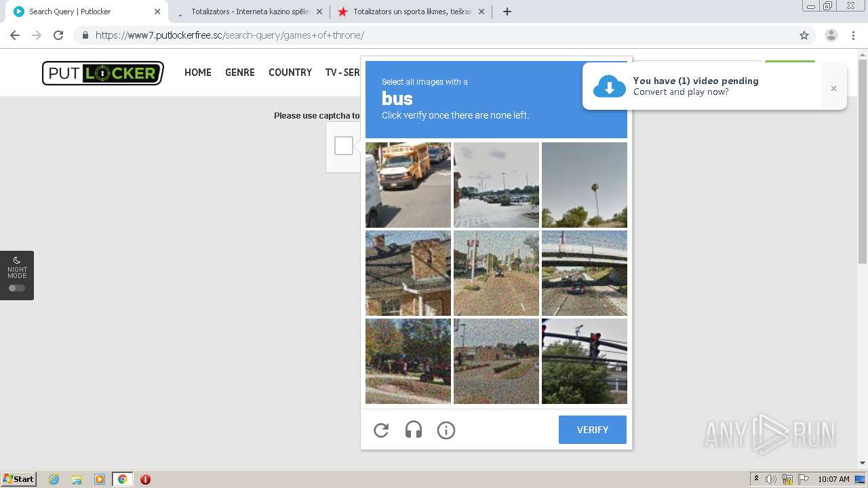Launch Internet Explorer from the taskbar

pos(54,479)
